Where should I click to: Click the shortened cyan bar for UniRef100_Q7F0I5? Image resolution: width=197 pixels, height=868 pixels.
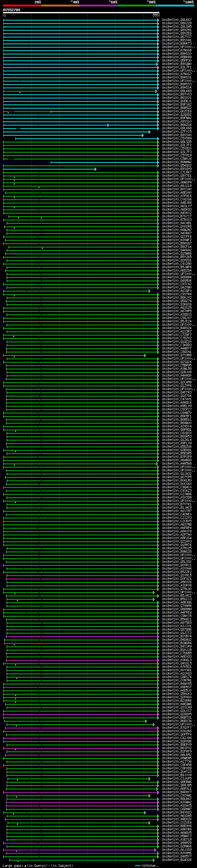click(x=77, y=132)
